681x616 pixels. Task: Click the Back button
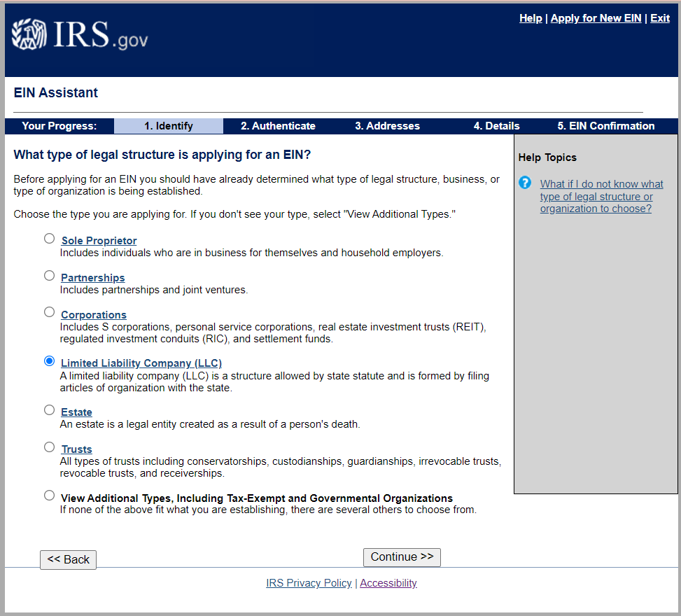click(68, 560)
